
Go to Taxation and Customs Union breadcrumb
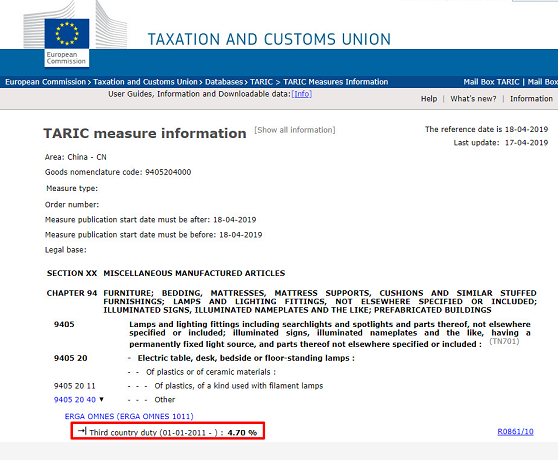pyautogui.click(x=145, y=82)
